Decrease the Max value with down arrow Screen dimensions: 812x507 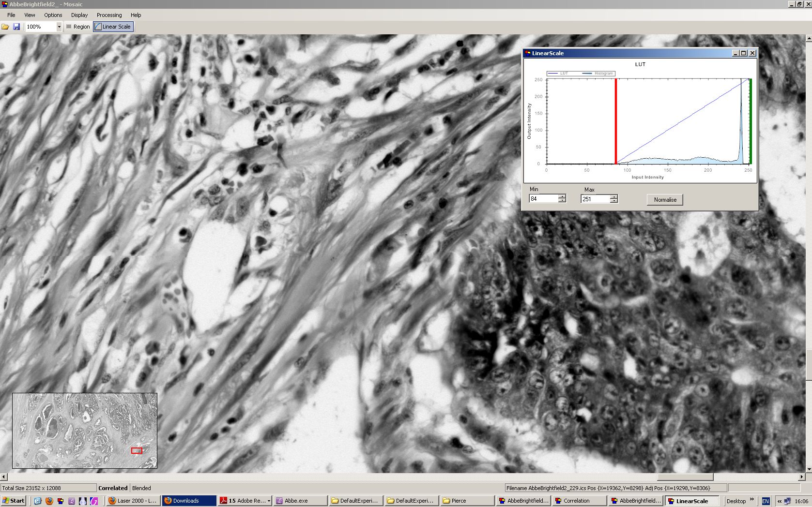click(613, 201)
